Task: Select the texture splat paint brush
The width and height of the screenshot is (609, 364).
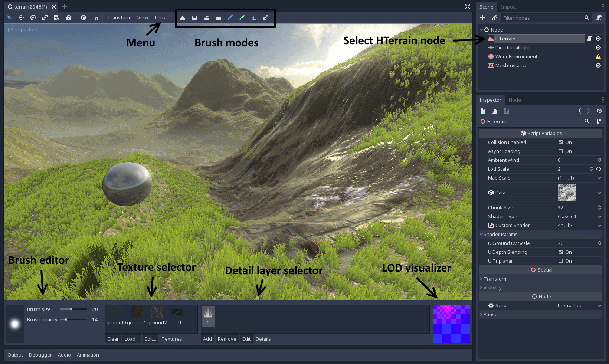Action: click(230, 17)
